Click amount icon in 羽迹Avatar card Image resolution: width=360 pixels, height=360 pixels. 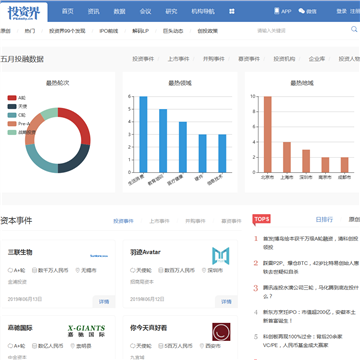(160, 270)
